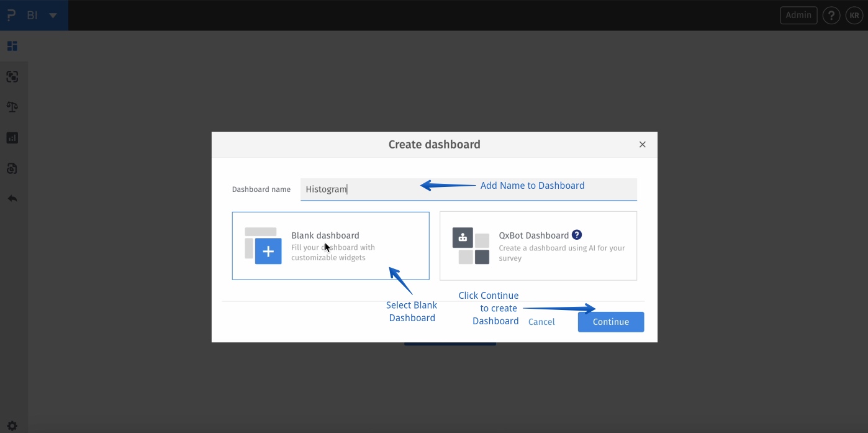Screen dimensions: 868x433
Task: Expand the BI product dropdown arrow
Action: (x=53, y=16)
